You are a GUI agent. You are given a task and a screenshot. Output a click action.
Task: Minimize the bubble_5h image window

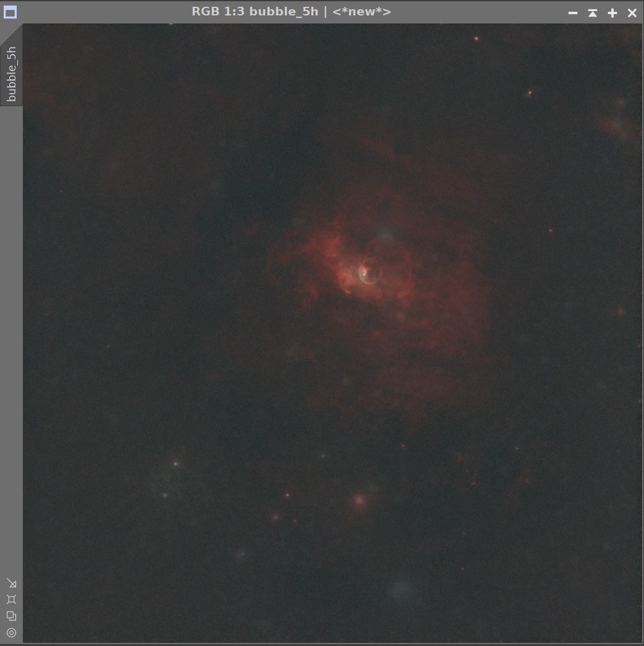573,13
